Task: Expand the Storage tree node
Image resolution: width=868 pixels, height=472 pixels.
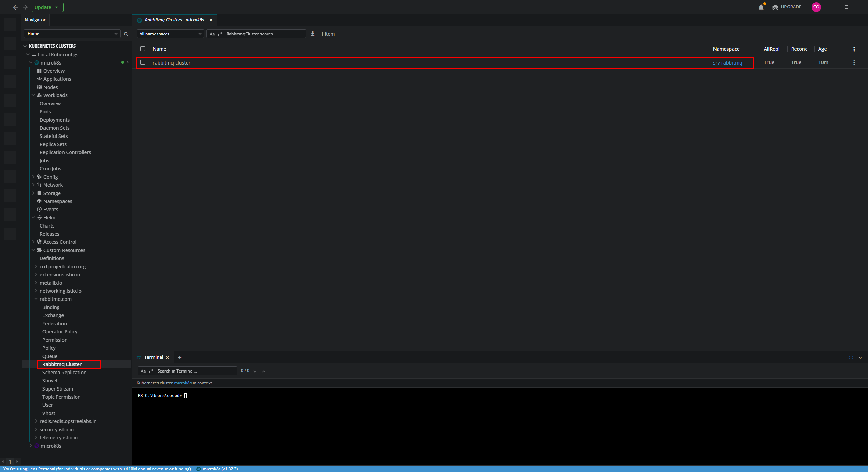Action: pos(33,193)
